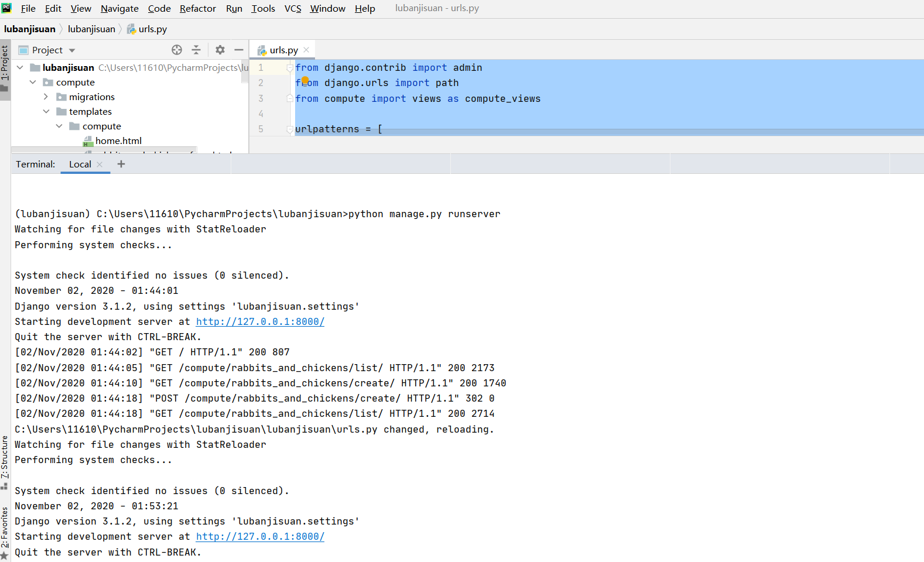Image resolution: width=924 pixels, height=562 pixels.
Task: Add a new terminal session with plus
Action: [x=121, y=164]
